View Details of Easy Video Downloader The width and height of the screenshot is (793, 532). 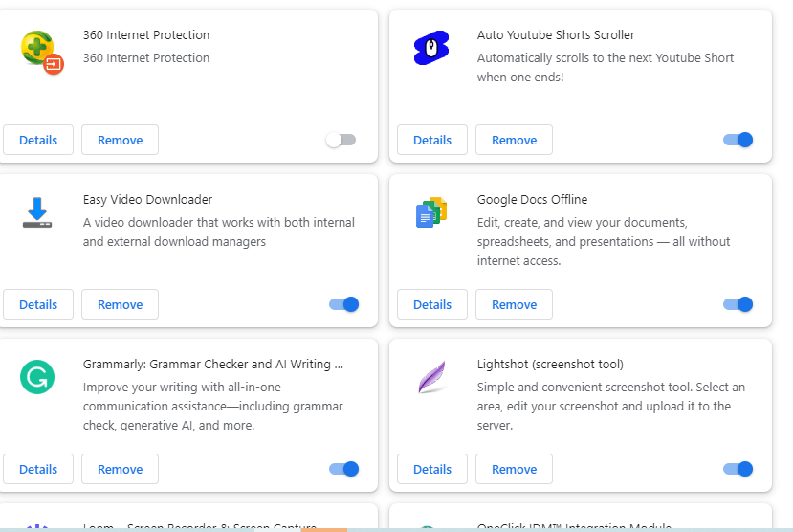(x=38, y=304)
